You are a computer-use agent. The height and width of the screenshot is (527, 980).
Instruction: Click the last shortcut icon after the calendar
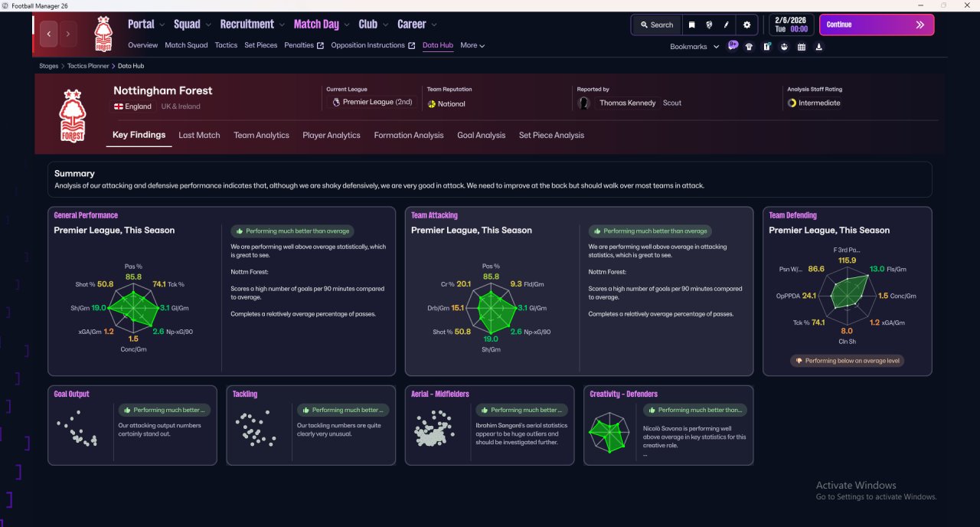click(x=819, y=47)
